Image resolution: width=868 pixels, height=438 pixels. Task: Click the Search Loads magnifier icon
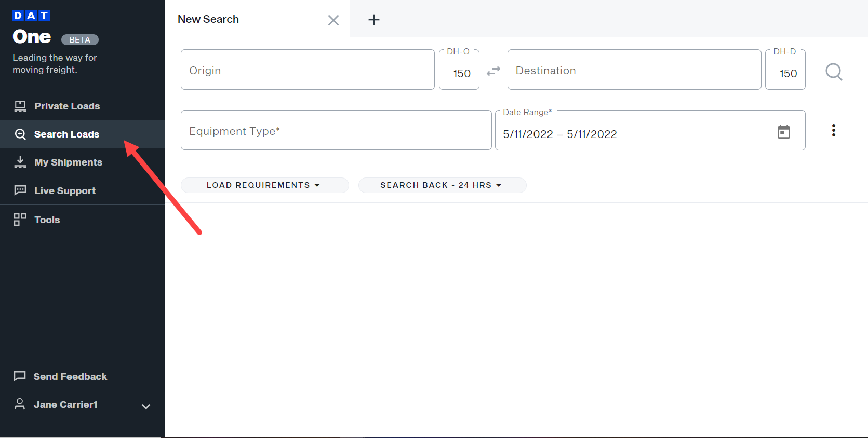(x=20, y=134)
